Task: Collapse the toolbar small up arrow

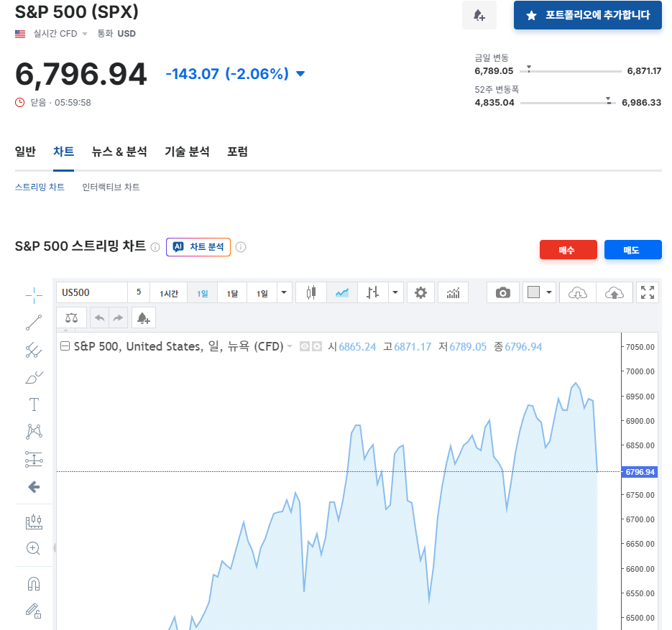Action: tap(65, 330)
